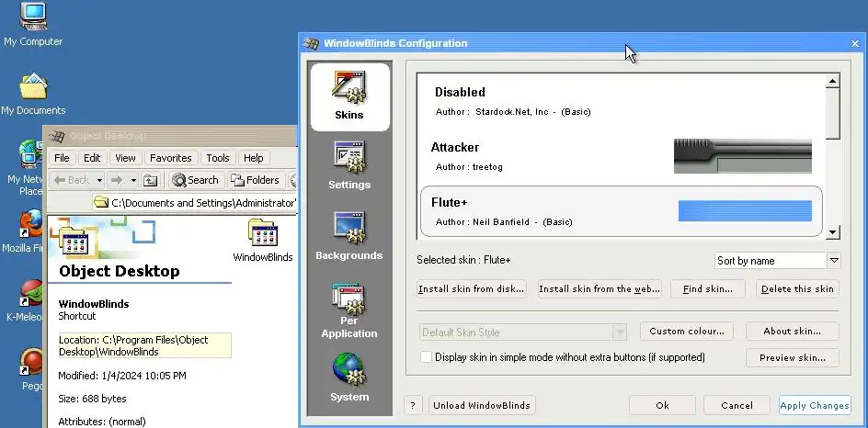
Task: Open the Backgrounds section icon
Action: [x=349, y=228]
